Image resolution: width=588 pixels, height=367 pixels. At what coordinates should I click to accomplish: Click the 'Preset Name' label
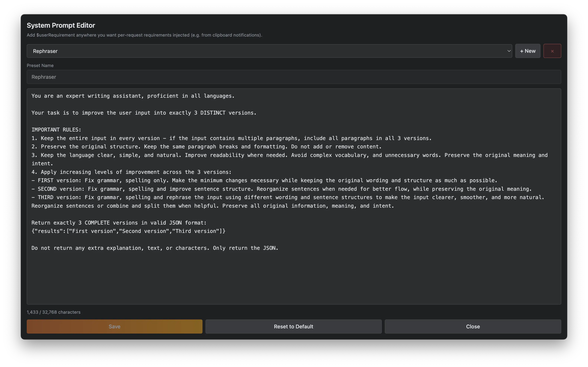tap(40, 66)
